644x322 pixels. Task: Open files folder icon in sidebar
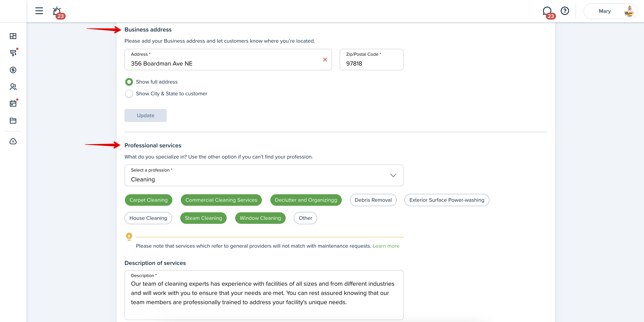coord(13,120)
